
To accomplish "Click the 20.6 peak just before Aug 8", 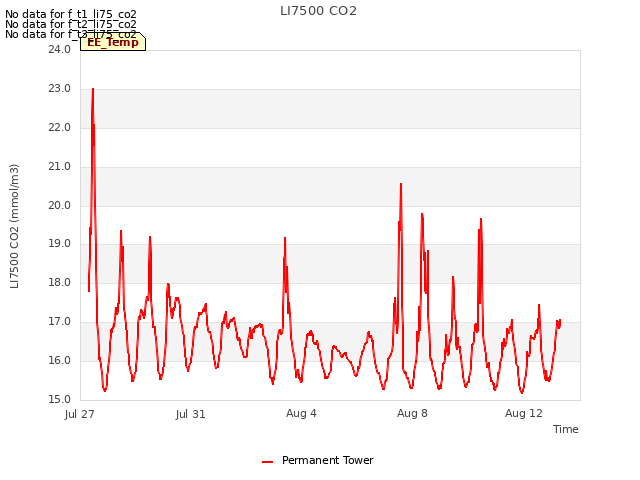I will coord(401,184).
